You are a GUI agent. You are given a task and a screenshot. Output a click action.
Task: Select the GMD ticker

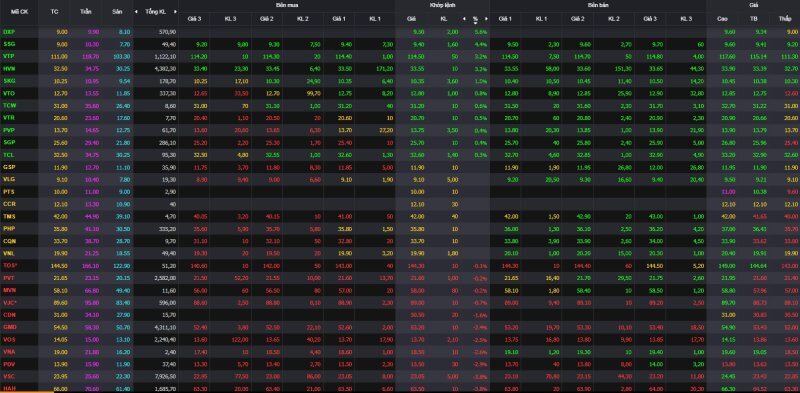[9, 327]
